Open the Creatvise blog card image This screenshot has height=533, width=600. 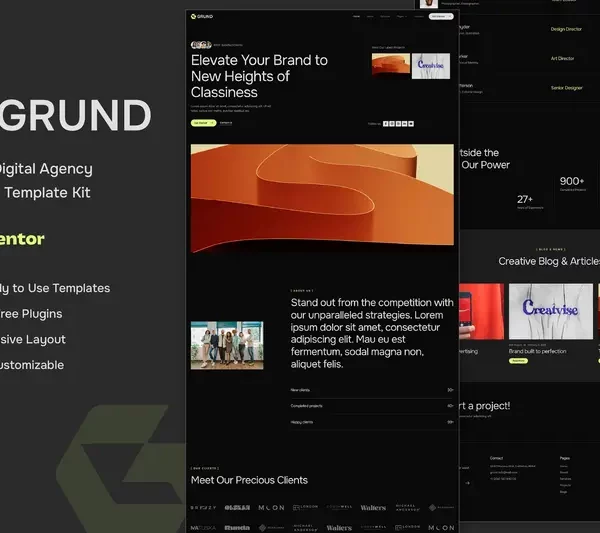[551, 311]
